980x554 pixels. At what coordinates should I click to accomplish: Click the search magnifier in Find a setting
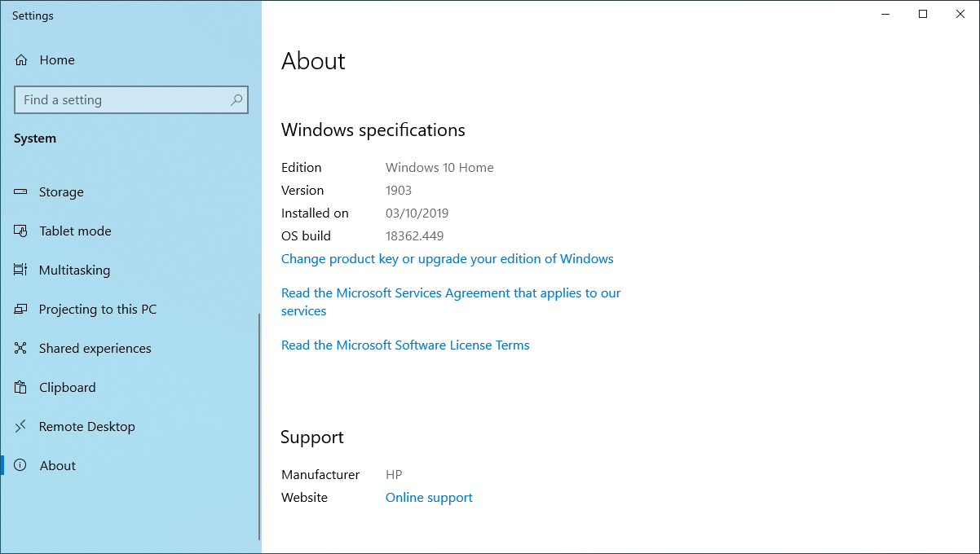point(236,99)
